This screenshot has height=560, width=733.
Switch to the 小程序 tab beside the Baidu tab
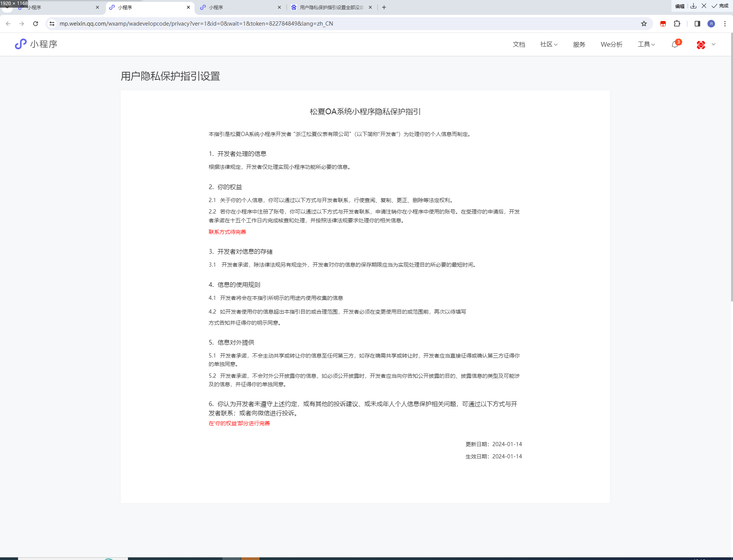click(x=241, y=7)
